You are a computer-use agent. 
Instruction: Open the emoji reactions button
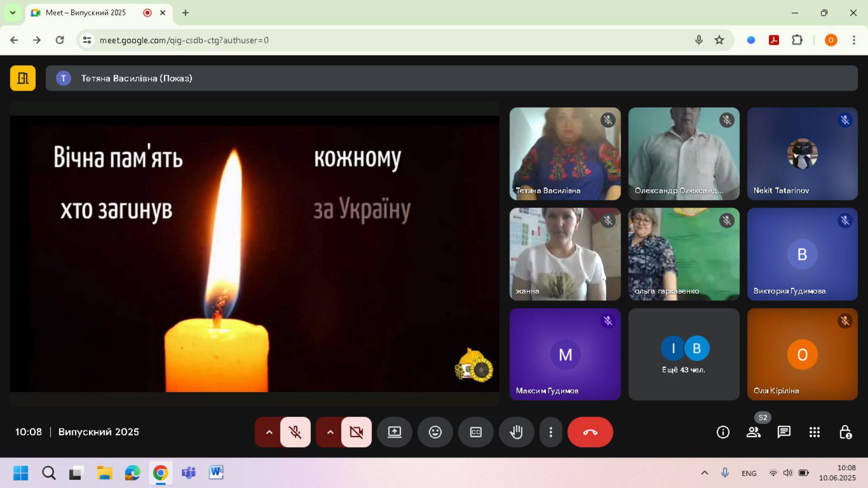click(435, 432)
